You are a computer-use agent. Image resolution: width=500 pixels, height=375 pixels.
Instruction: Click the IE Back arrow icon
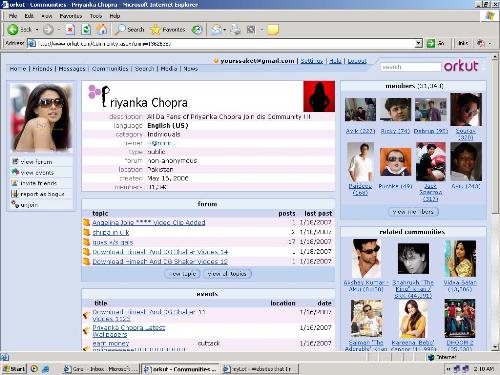(13, 30)
